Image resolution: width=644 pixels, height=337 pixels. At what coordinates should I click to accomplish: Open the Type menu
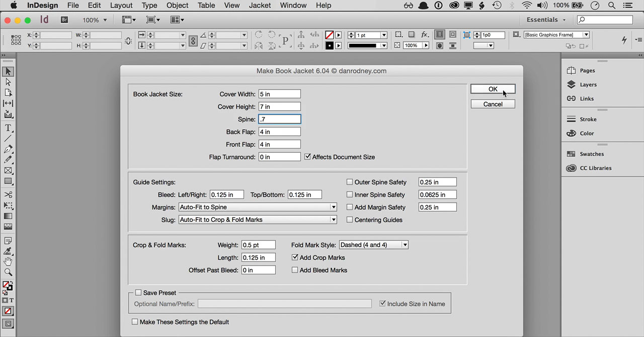tap(149, 6)
